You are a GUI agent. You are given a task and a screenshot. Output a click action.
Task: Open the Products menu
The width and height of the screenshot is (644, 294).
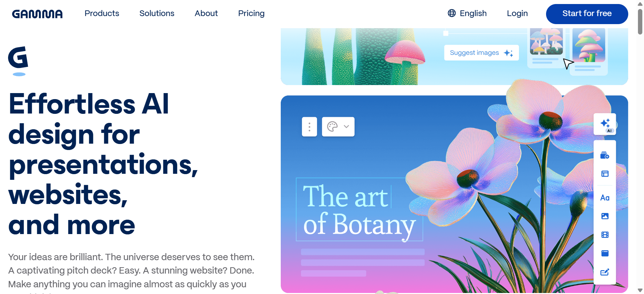click(x=102, y=13)
